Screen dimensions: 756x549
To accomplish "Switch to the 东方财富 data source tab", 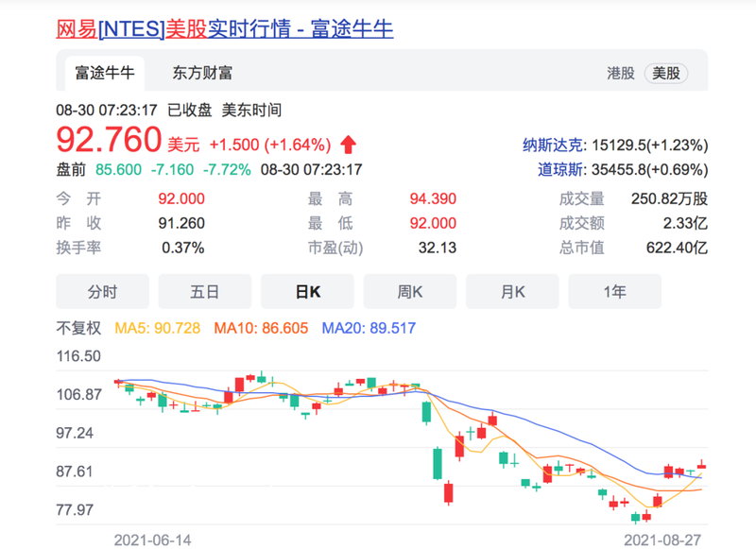I will click(x=202, y=73).
